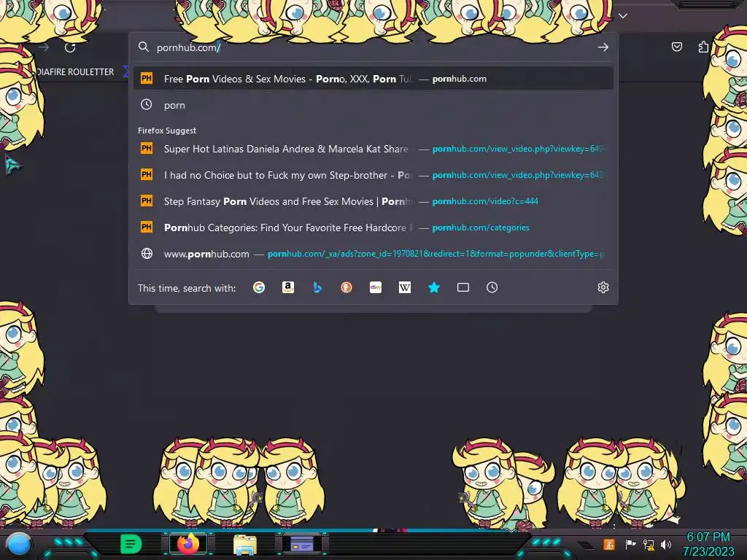This screenshot has height=560, width=747.
Task: Click the orange Java tray icon
Action: pyautogui.click(x=609, y=544)
